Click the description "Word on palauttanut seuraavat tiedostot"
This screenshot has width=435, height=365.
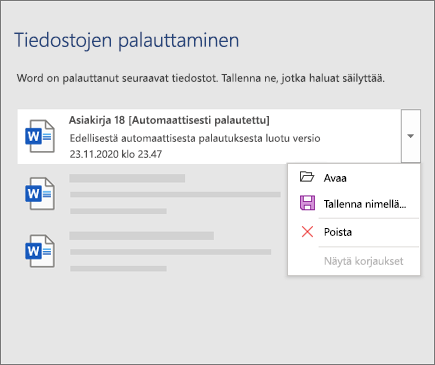click(117, 78)
